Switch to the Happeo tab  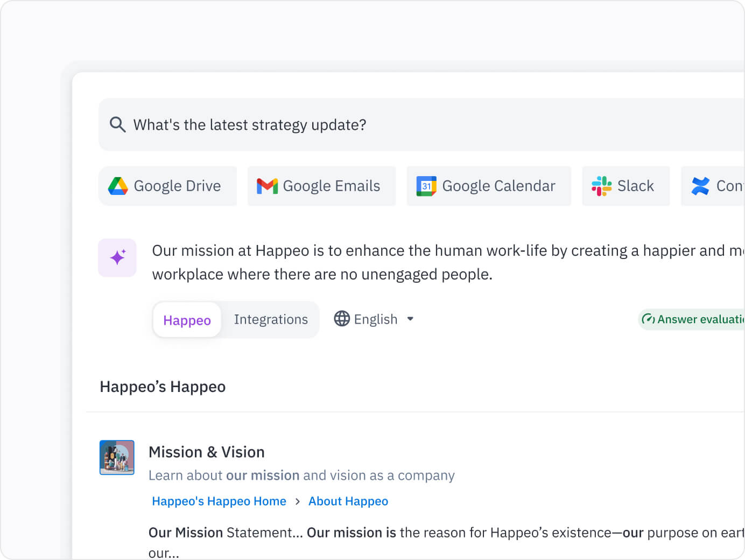187,320
